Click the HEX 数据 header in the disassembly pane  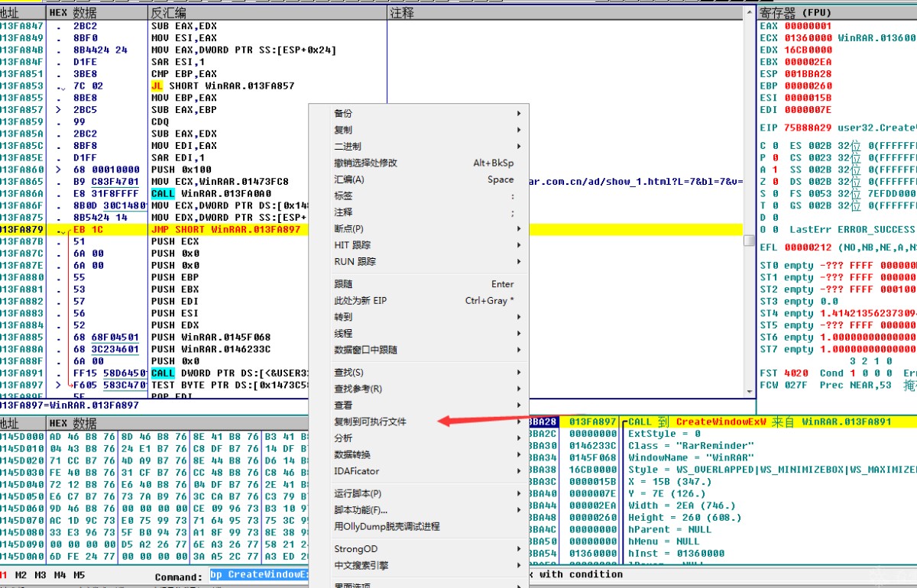coord(96,13)
